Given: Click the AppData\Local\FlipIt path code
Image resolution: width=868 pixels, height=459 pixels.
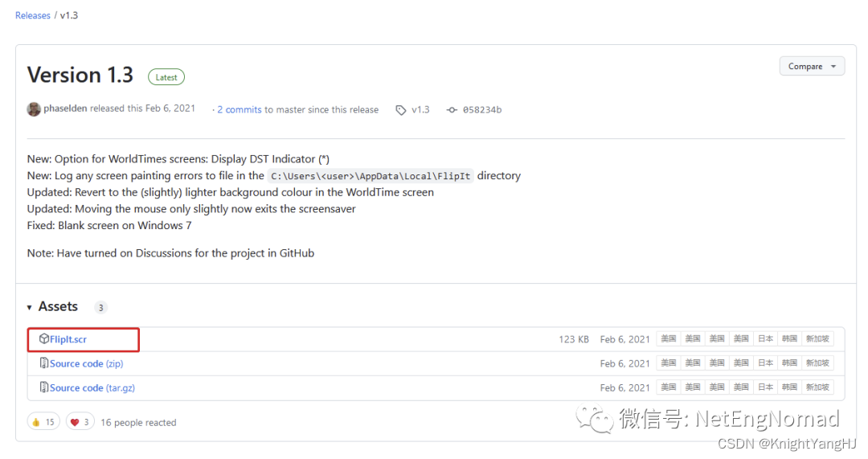Looking at the screenshot, I should (x=371, y=176).
